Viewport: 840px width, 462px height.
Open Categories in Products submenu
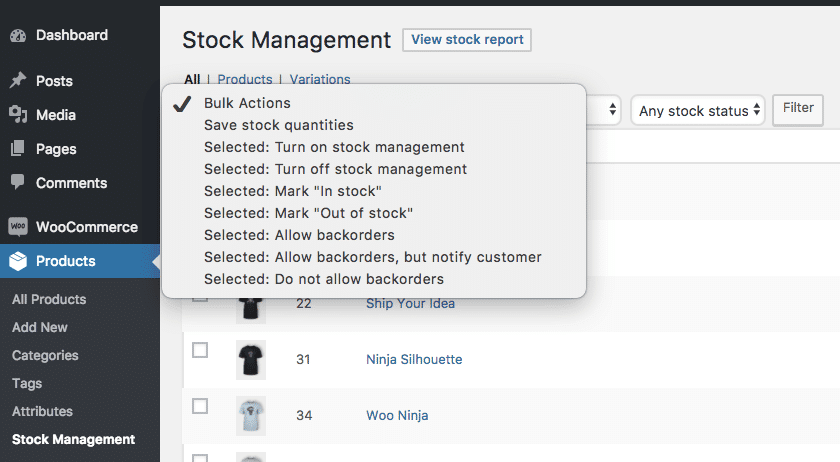point(45,355)
